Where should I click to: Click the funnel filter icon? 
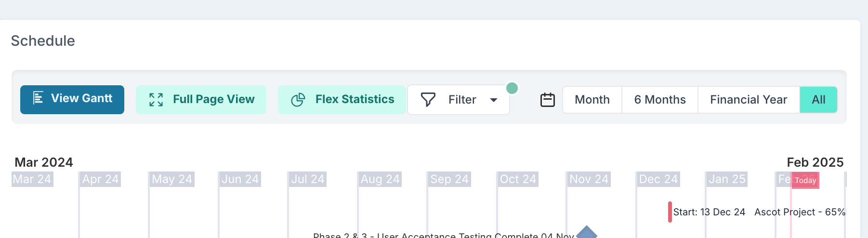pos(428,100)
